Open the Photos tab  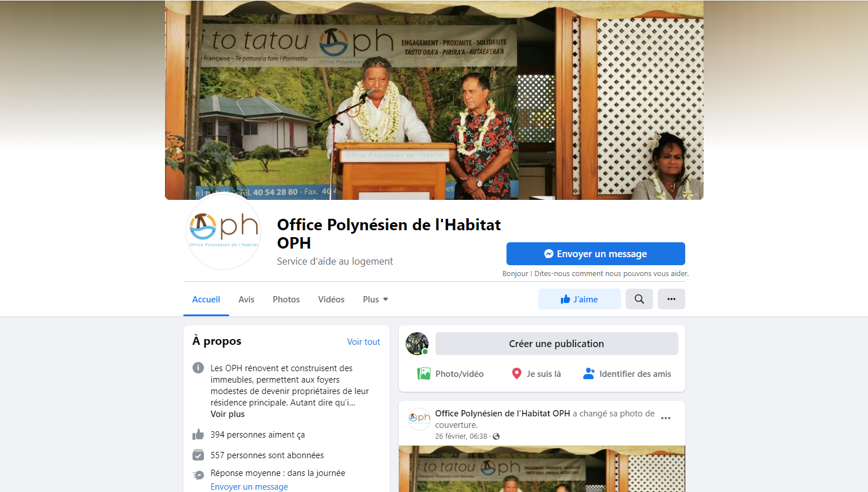coord(286,300)
